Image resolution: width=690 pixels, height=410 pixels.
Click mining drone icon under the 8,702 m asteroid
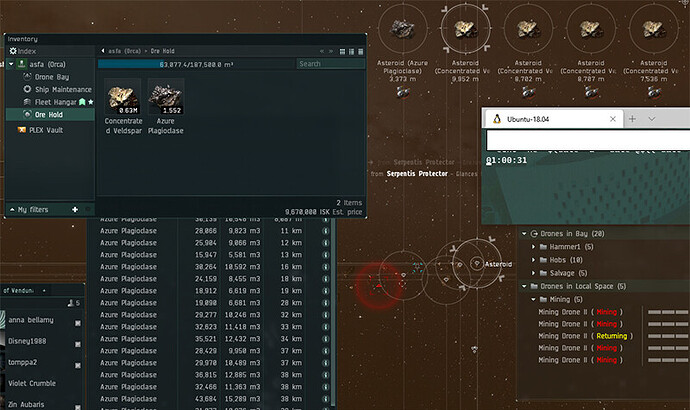pyautogui.click(x=528, y=92)
